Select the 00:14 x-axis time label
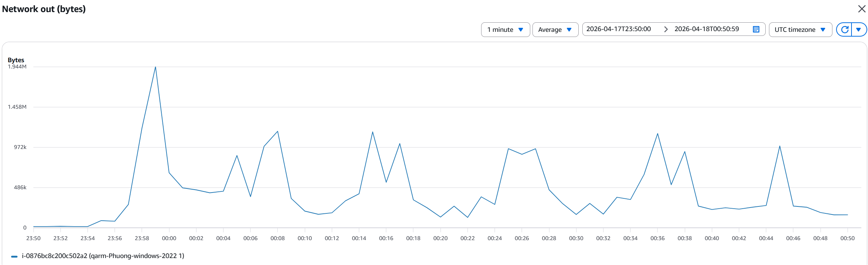This screenshot has width=868, height=265. tap(359, 238)
